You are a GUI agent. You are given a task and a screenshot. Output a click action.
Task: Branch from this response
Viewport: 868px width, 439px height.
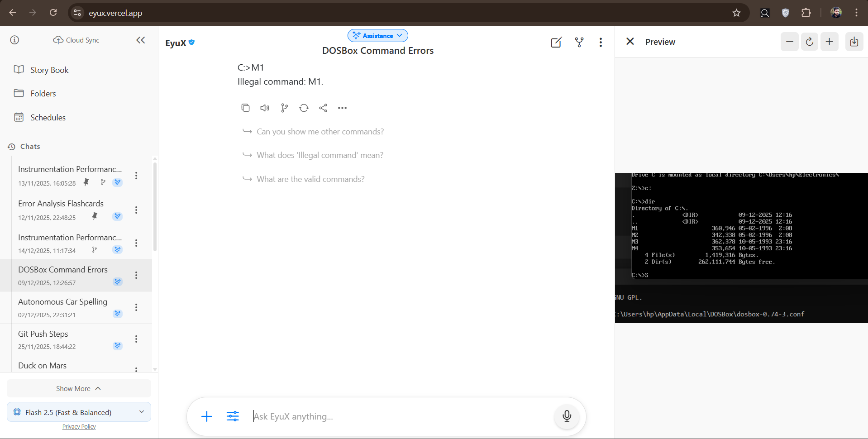coord(284,108)
